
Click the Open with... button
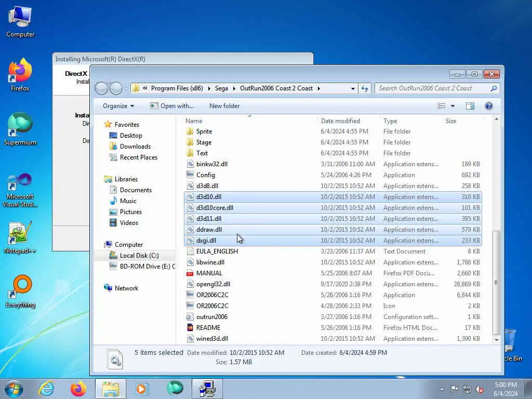pyautogui.click(x=172, y=106)
